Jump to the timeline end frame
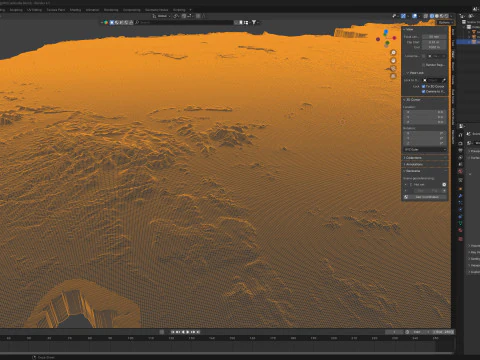This screenshot has width=480, height=360. pyautogui.click(x=198, y=332)
